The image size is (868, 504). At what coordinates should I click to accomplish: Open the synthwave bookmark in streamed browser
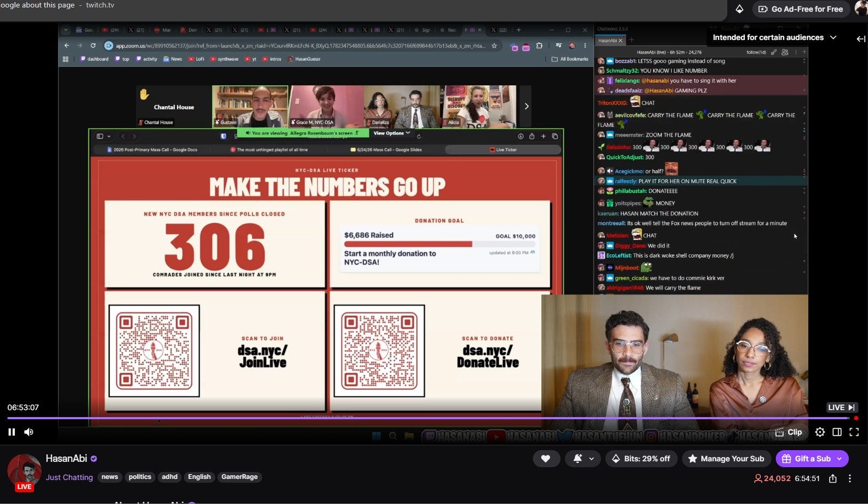tap(224, 59)
